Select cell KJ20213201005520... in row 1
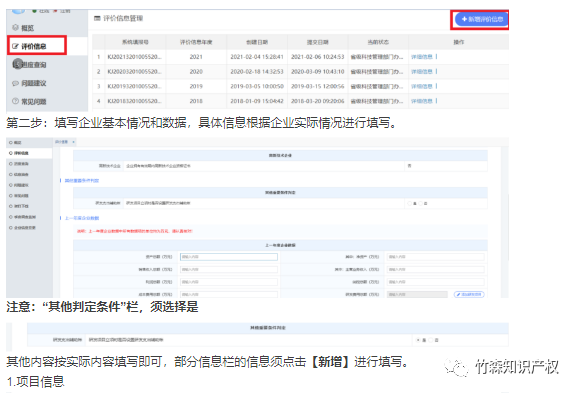The image size is (577, 393). point(135,57)
